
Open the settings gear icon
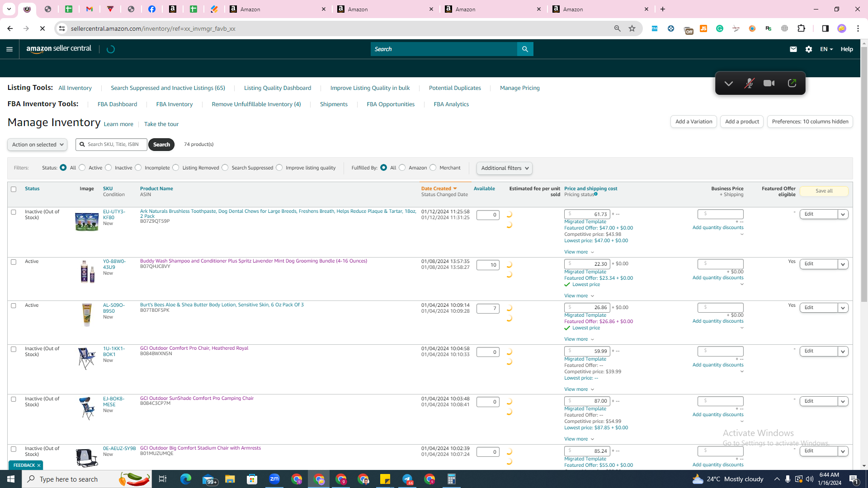[809, 49]
